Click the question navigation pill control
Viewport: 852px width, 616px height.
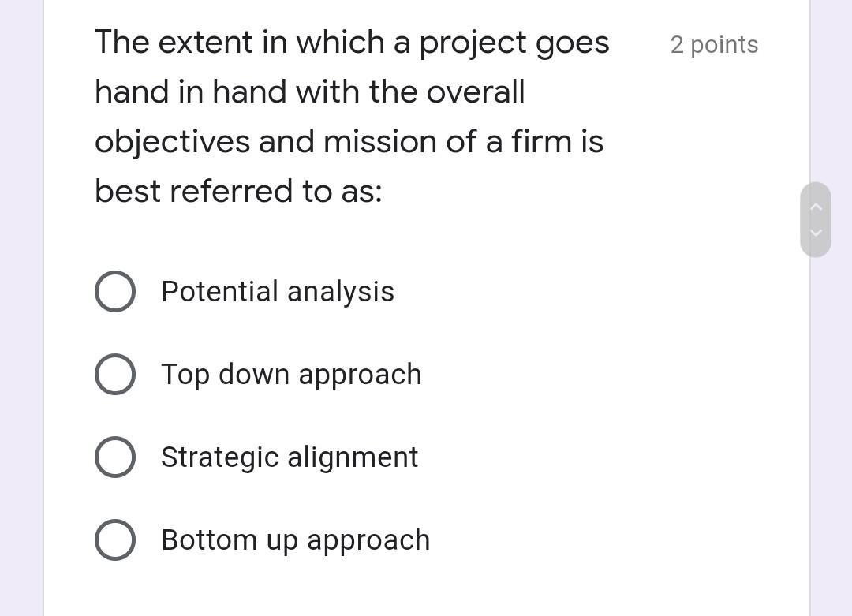click(x=816, y=219)
